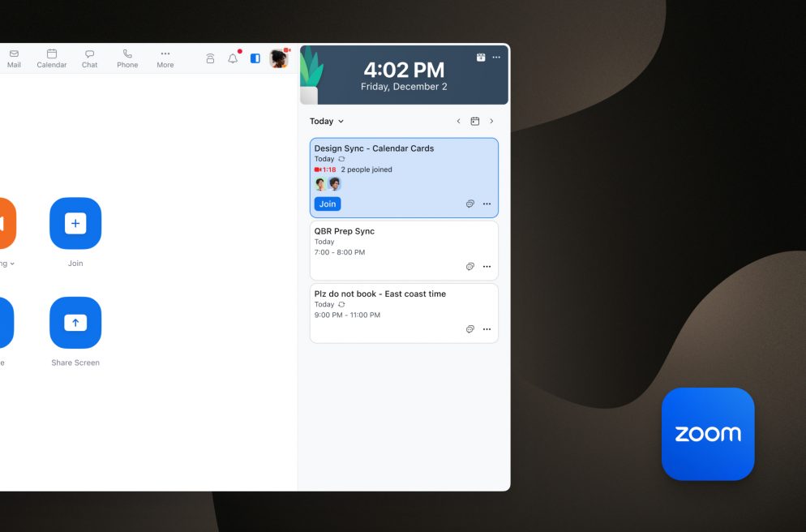
Task: Open the profile avatar menu
Action: [x=278, y=58]
